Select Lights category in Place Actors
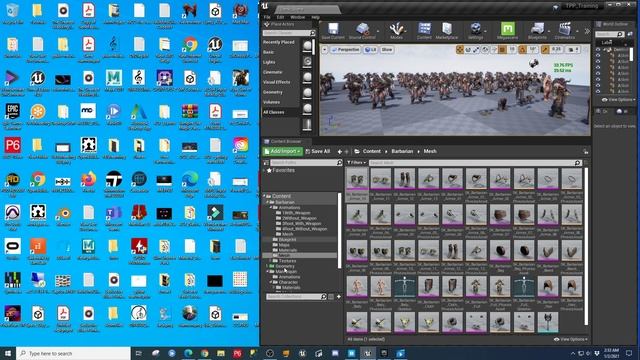Screen dimensions: 640x360 [269, 62]
